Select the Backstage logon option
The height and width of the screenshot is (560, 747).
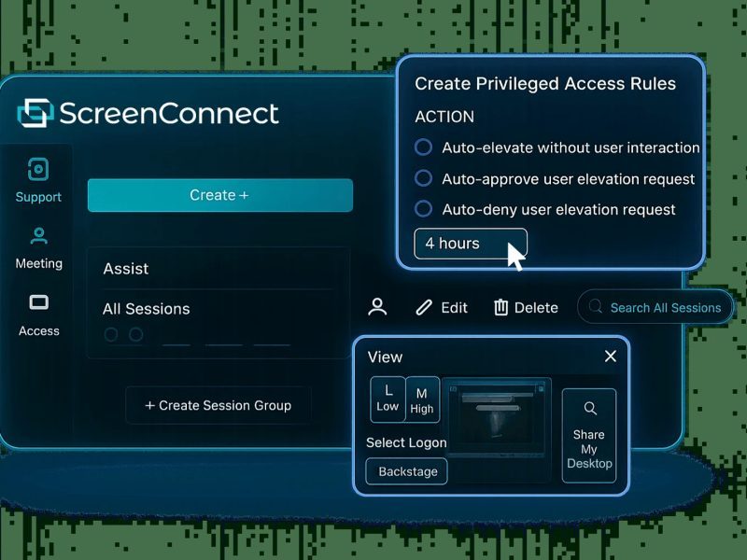click(407, 471)
